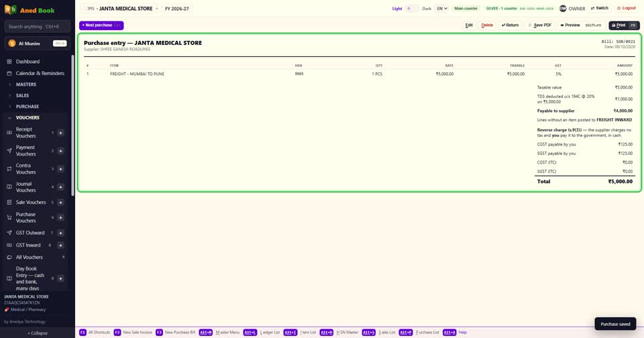This screenshot has height=338, width=644.
Task: Expand the PURCHASE section
Action: [x=27, y=107]
